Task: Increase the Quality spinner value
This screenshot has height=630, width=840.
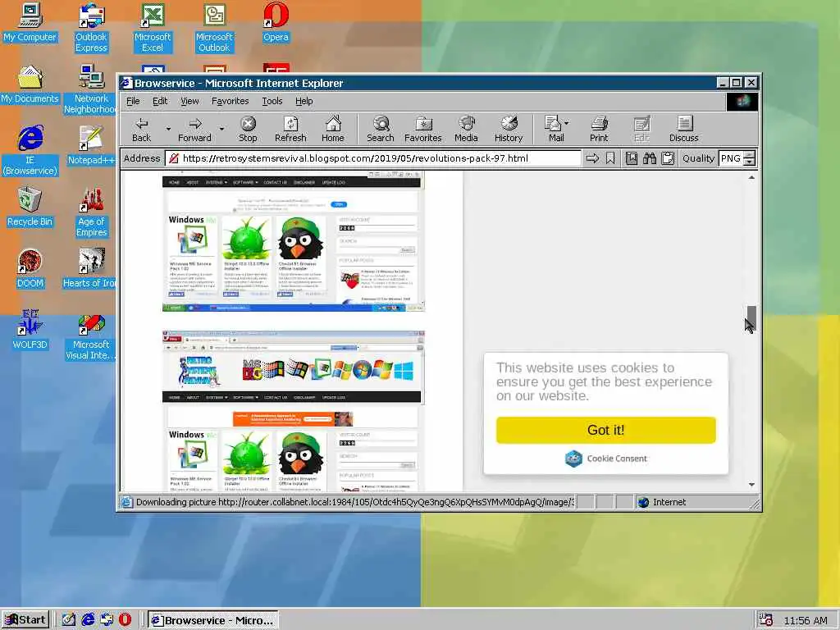Action: (750, 155)
